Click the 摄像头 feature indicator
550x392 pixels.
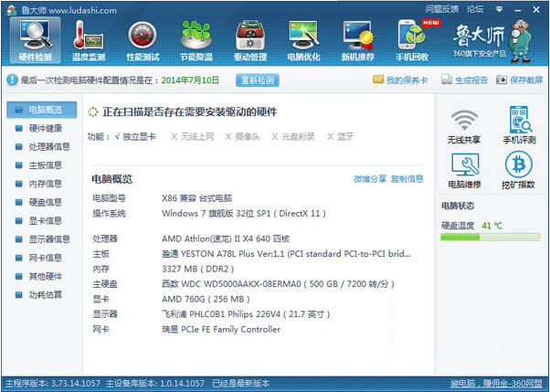242,137
